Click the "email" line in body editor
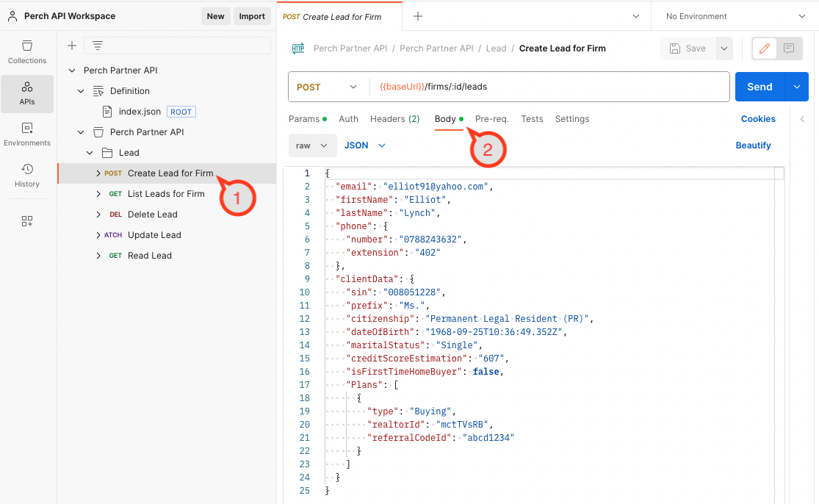The width and height of the screenshot is (819, 504). pos(414,187)
